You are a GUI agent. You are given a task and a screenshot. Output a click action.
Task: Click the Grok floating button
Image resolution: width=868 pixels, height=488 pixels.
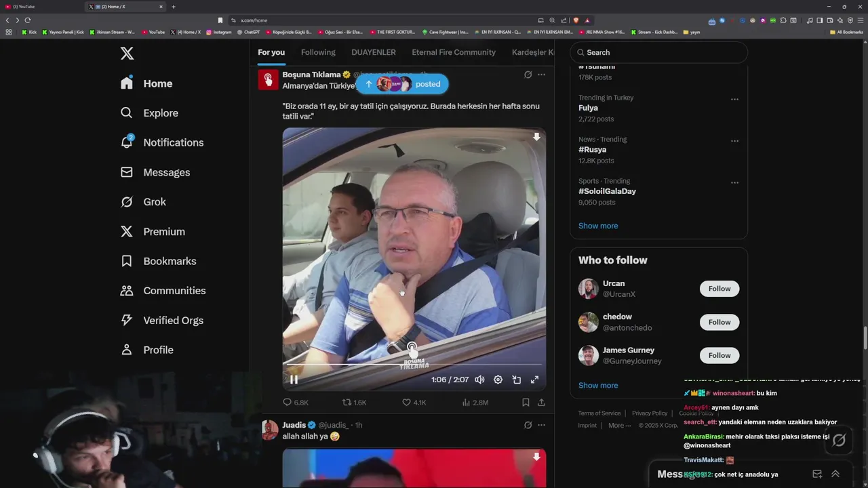tap(839, 441)
